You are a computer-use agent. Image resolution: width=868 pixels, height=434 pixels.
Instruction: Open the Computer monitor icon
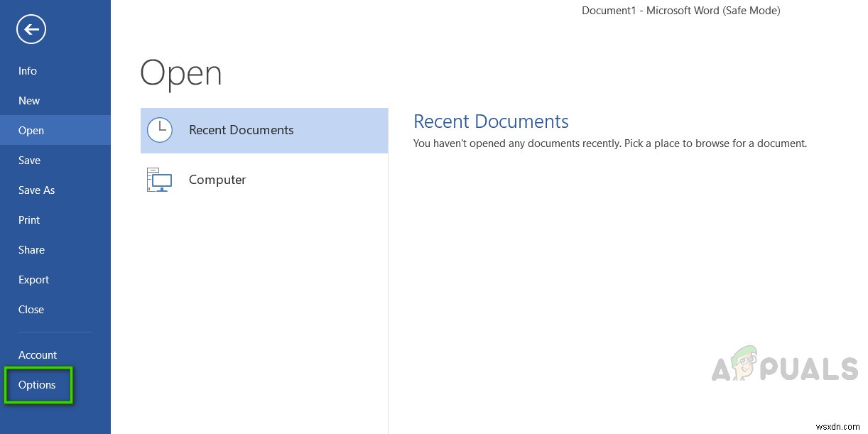(x=159, y=180)
